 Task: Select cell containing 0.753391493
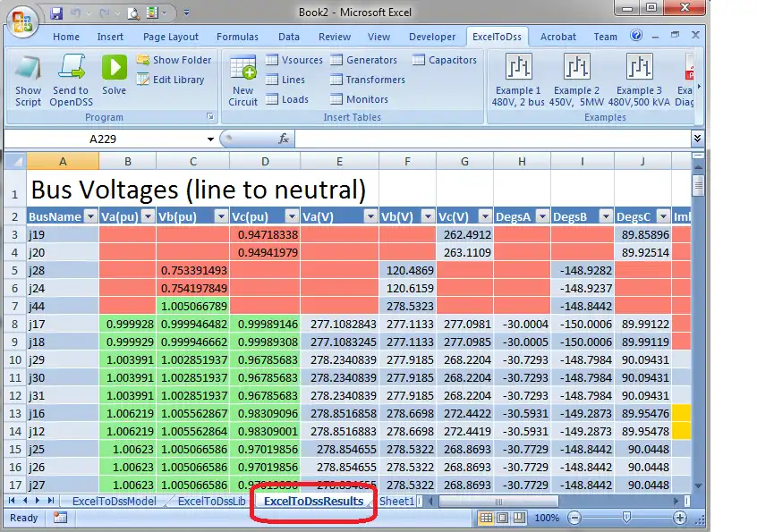point(192,271)
